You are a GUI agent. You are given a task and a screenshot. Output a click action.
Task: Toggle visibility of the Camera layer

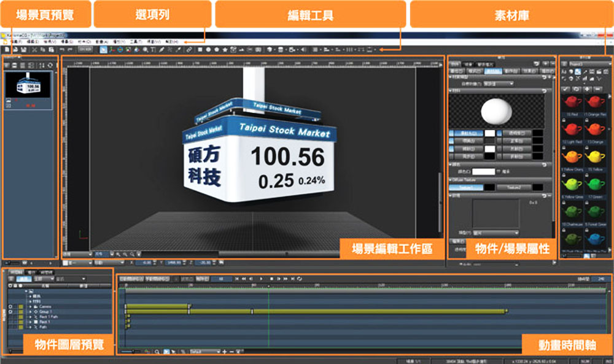pyautogui.click(x=10, y=306)
